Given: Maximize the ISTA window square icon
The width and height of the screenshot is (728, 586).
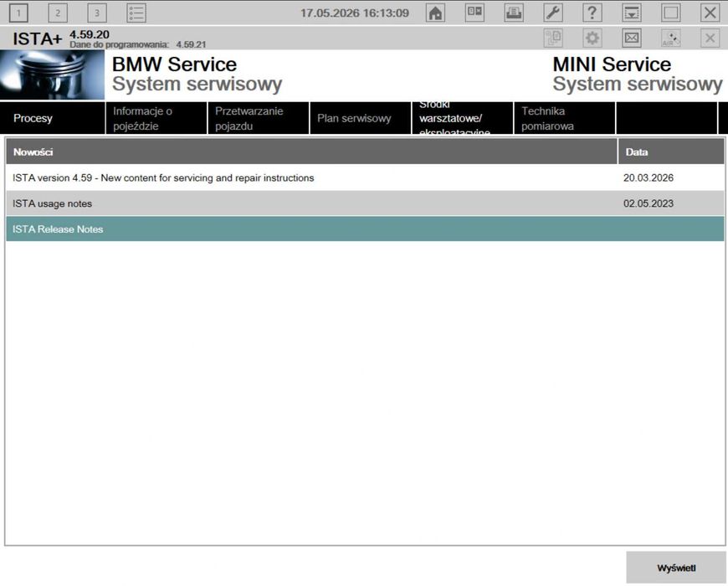Looking at the screenshot, I should pos(671,13).
